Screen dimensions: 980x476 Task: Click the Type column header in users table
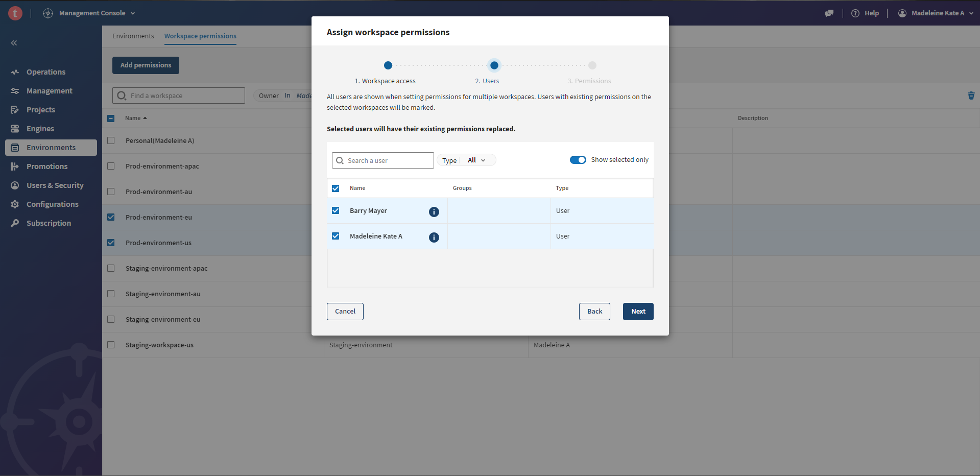[562, 188]
